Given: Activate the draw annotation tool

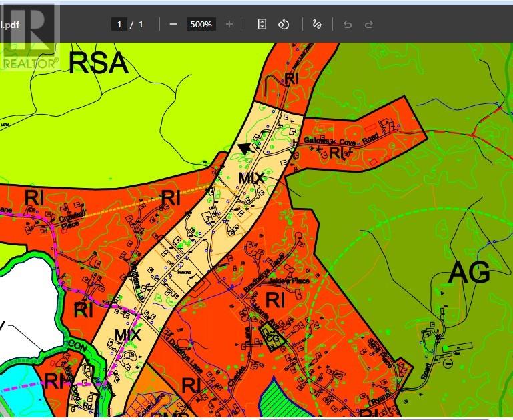Looking at the screenshot, I should tap(317, 24).
